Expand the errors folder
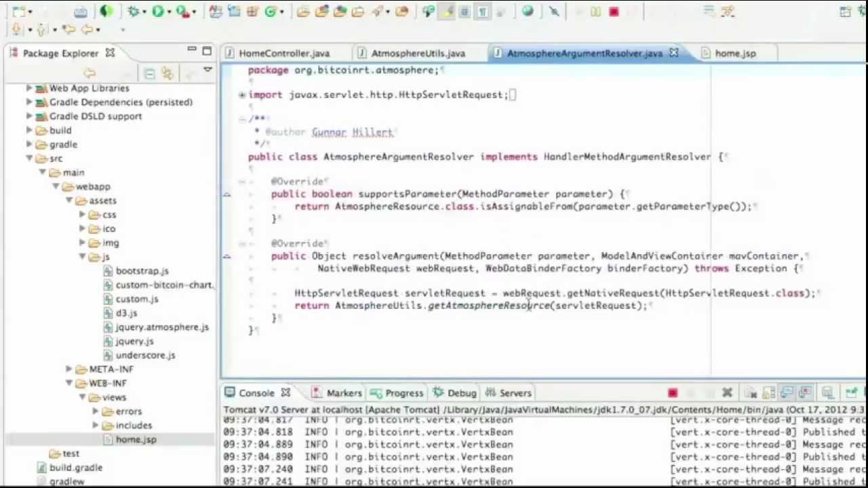Viewport: 868px width, 488px height. [96, 411]
